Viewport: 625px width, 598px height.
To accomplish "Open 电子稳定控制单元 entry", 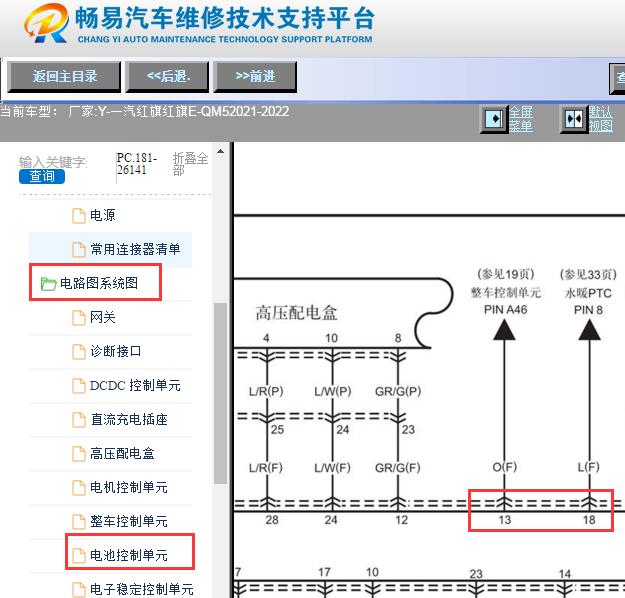I will 142,589.
